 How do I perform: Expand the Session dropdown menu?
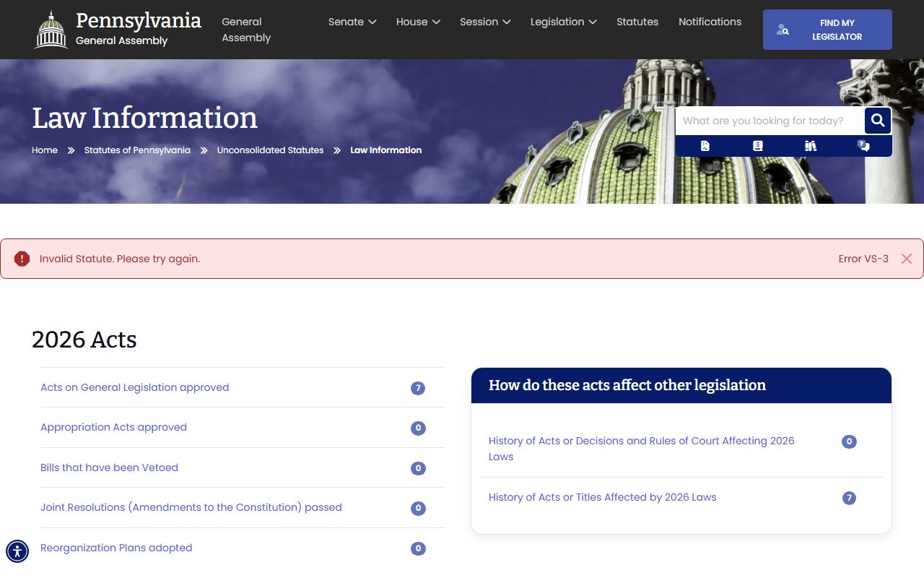pos(485,22)
